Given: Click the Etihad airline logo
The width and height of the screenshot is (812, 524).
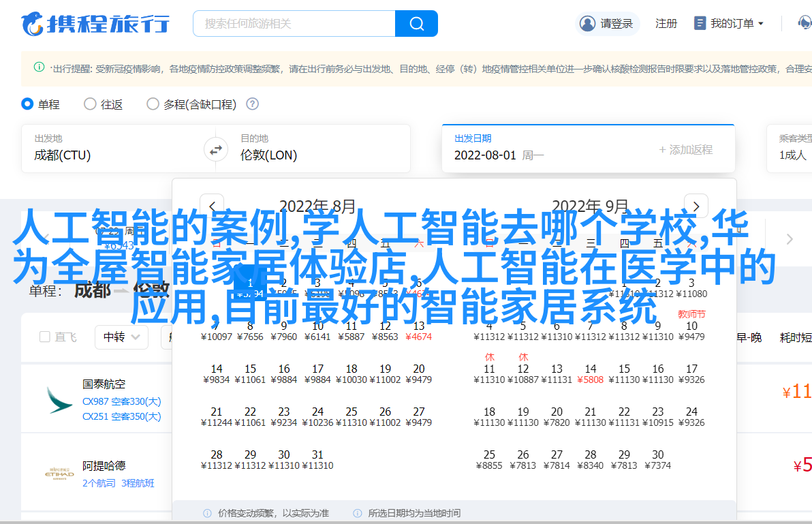Looking at the screenshot, I should pyautogui.click(x=59, y=474).
